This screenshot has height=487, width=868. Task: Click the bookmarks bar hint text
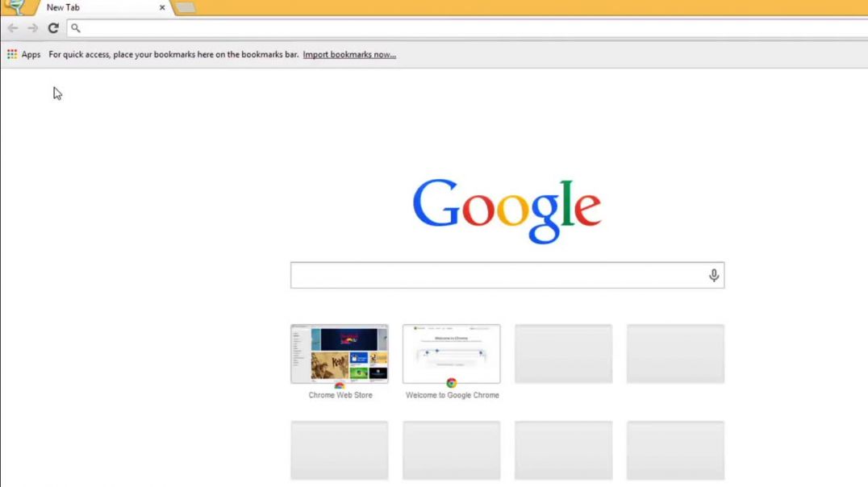coord(173,54)
